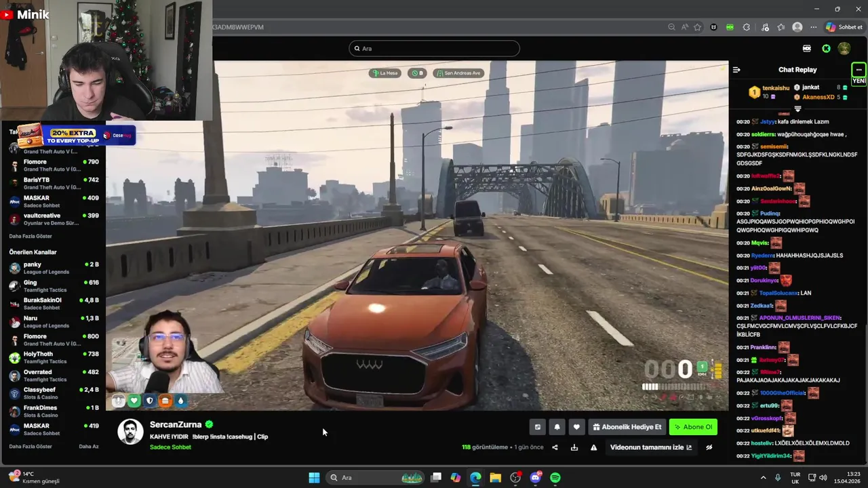Click TUR UK language indicator

click(x=795, y=478)
